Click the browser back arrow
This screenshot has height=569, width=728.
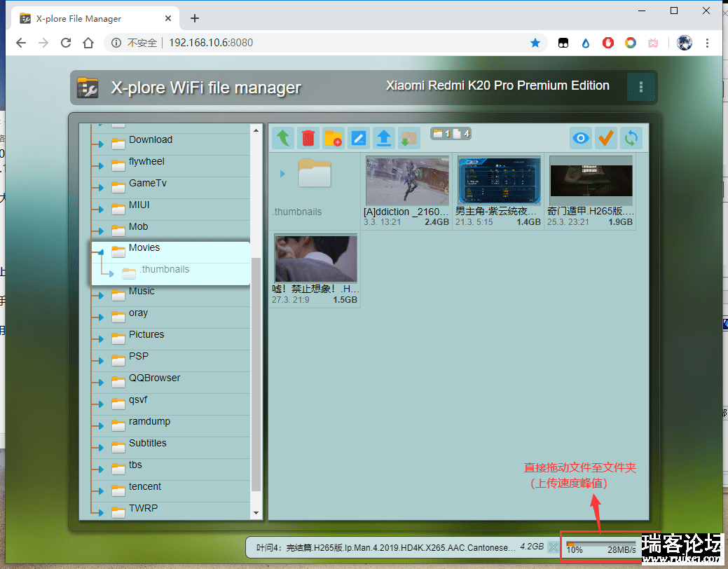point(21,43)
